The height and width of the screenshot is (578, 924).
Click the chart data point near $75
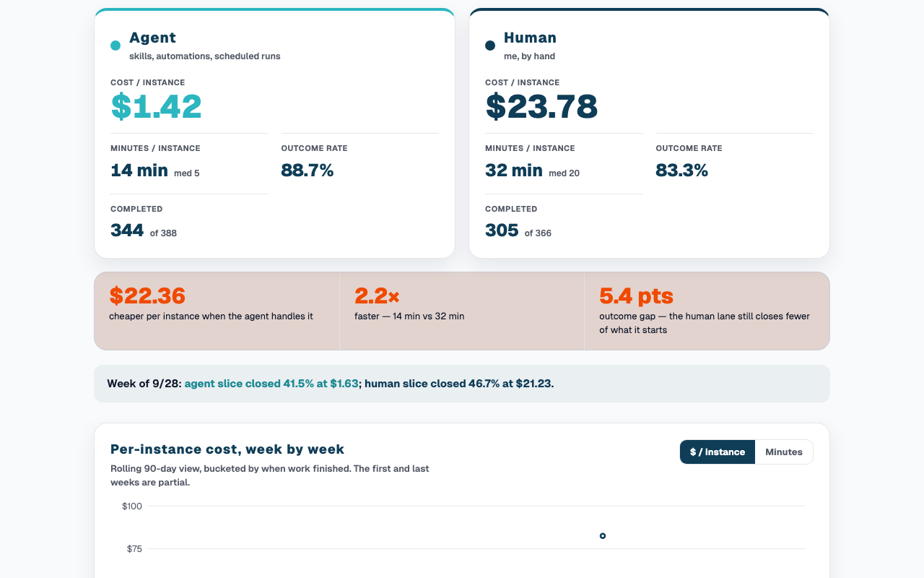[603, 536]
